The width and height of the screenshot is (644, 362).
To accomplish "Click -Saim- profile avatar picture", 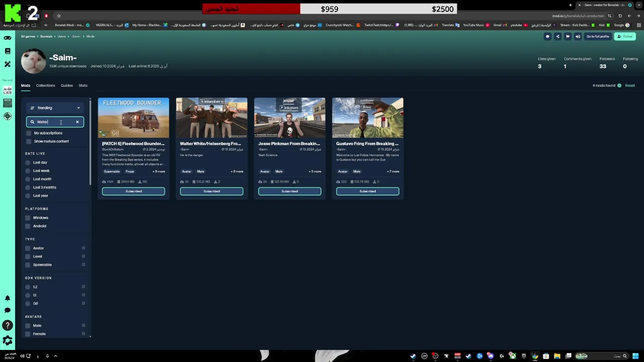I will coord(33,61).
